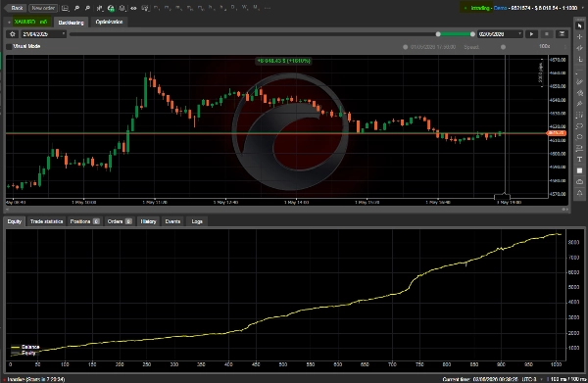The height and width of the screenshot is (383, 588).
Task: Open the chart type candlestick icon
Action: point(99,8)
